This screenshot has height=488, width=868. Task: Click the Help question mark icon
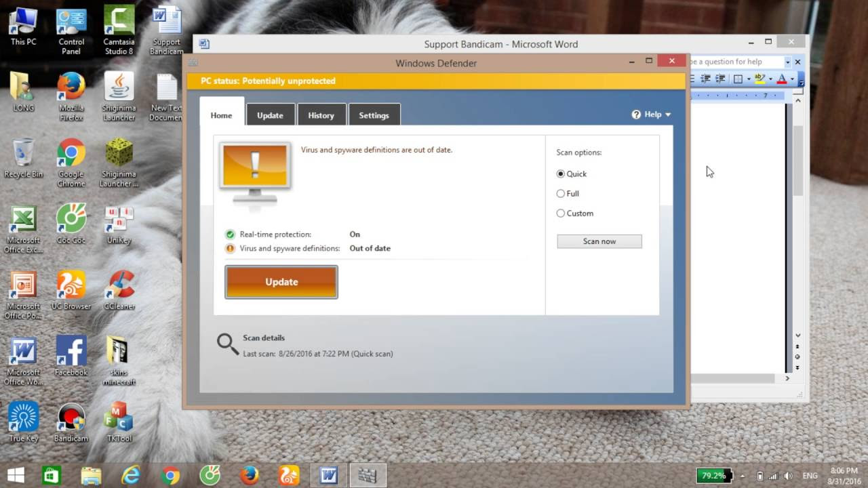pos(636,115)
